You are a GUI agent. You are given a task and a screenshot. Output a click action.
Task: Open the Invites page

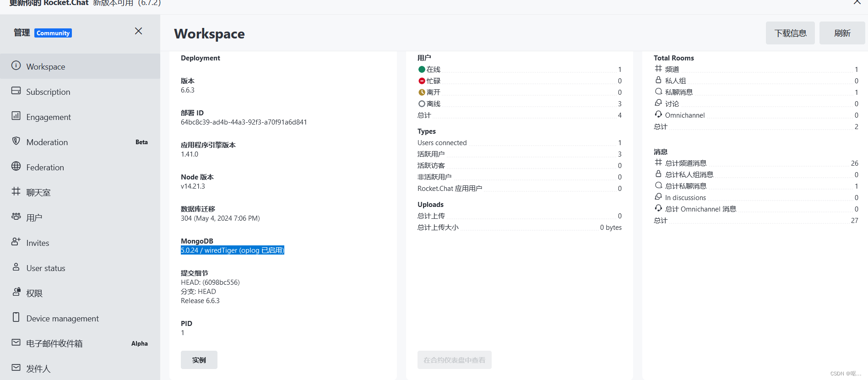80,243
